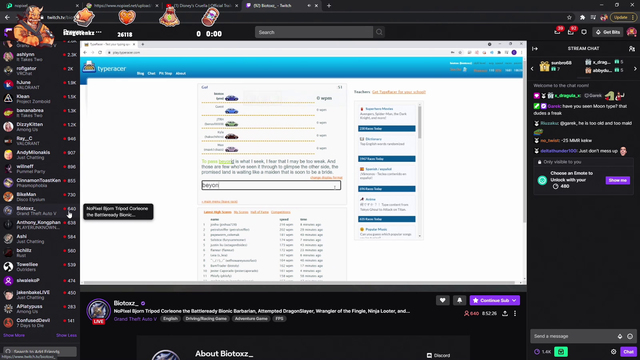Open DizzyKitten Among Us channel
The height and width of the screenshot is (360, 640).
(40, 127)
